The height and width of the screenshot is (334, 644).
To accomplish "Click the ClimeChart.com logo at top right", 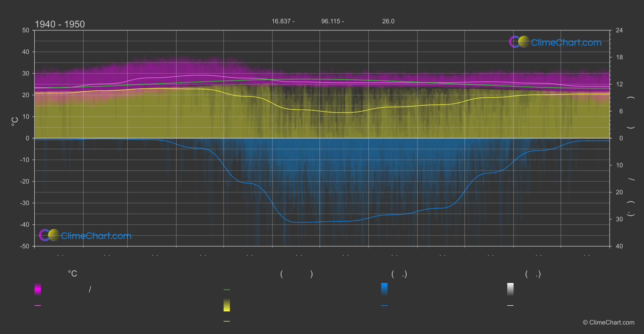I will pos(555,42).
